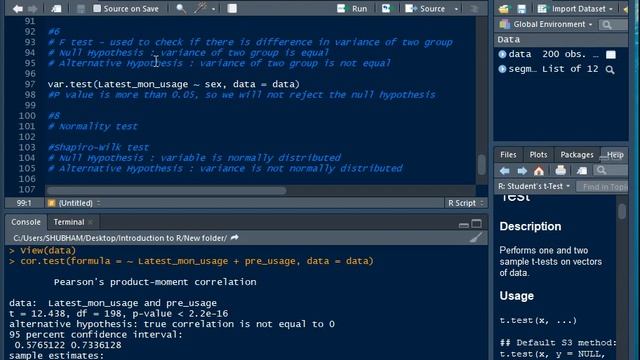Save workspace in Environment pane

(x=522, y=9)
